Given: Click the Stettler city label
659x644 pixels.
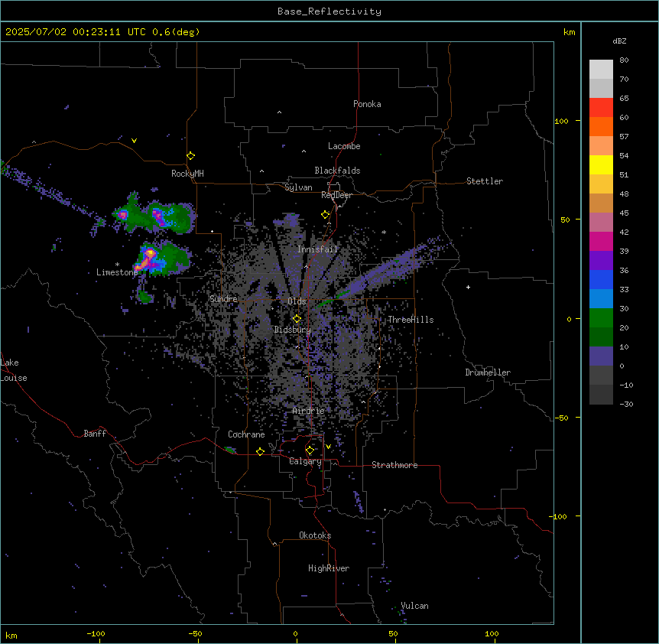Looking at the screenshot, I should pyautogui.click(x=485, y=181).
